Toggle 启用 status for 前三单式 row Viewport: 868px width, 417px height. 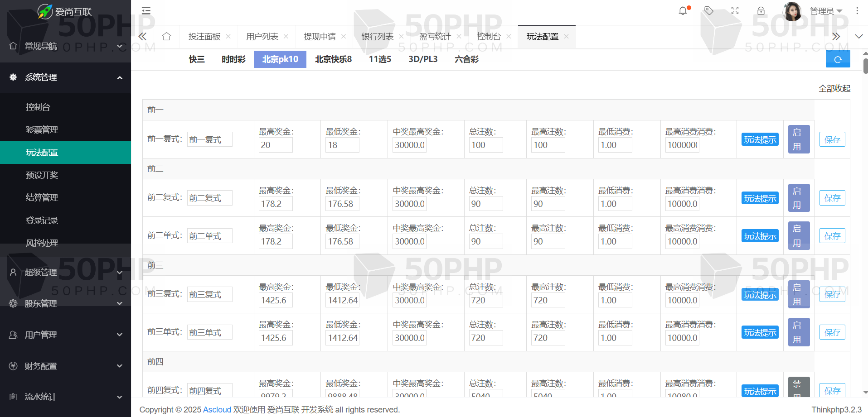[798, 332]
